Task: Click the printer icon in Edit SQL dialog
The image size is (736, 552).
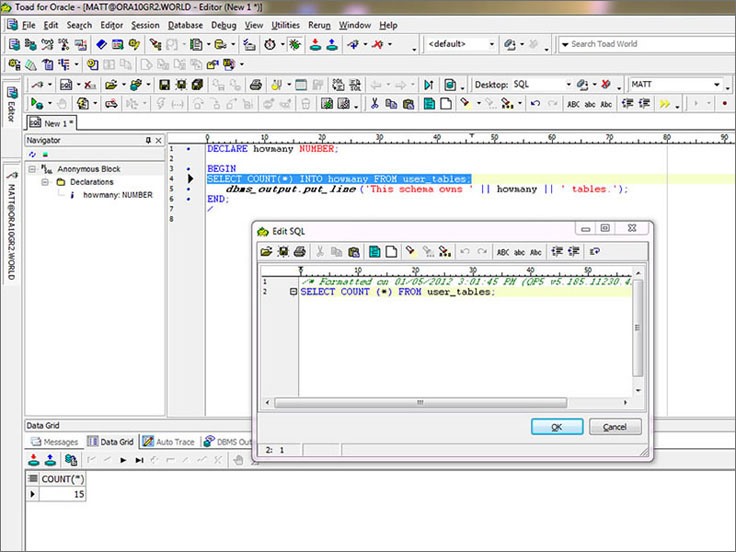Action: tap(299, 252)
